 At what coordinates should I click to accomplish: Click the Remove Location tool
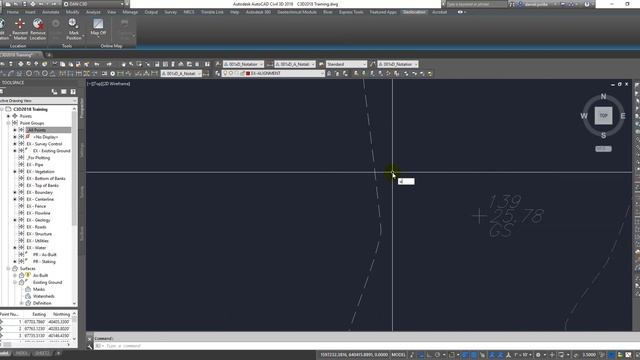pos(38,29)
